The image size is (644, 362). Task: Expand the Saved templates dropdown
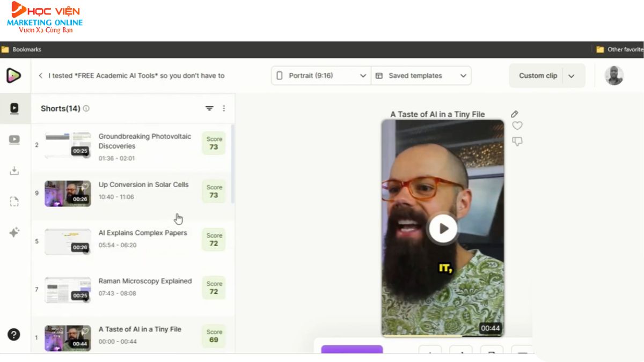coord(421,76)
